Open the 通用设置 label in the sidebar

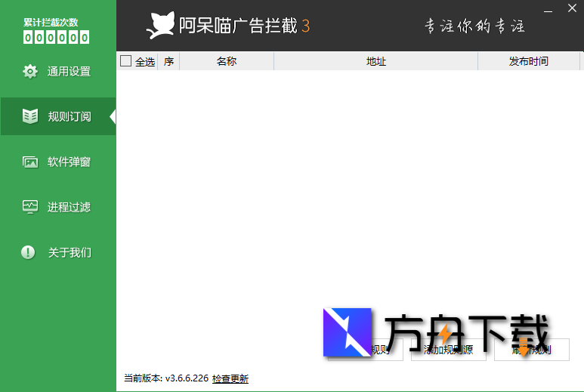(x=69, y=71)
